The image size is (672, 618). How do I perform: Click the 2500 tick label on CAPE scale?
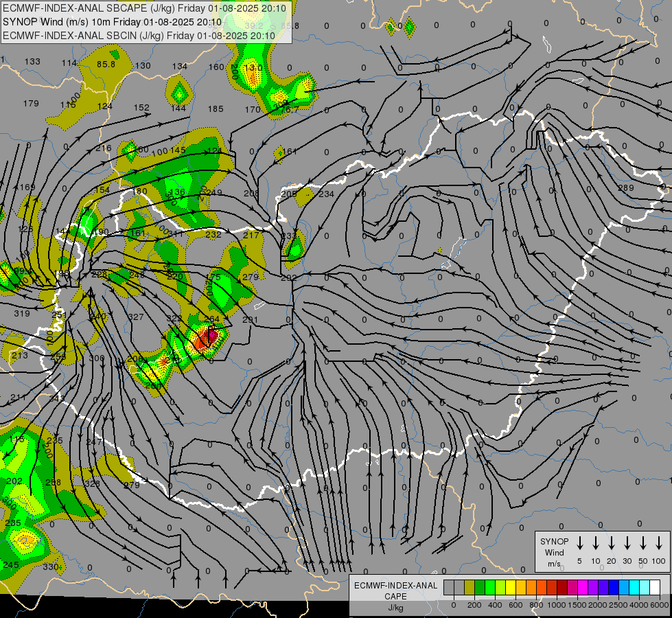(618, 605)
